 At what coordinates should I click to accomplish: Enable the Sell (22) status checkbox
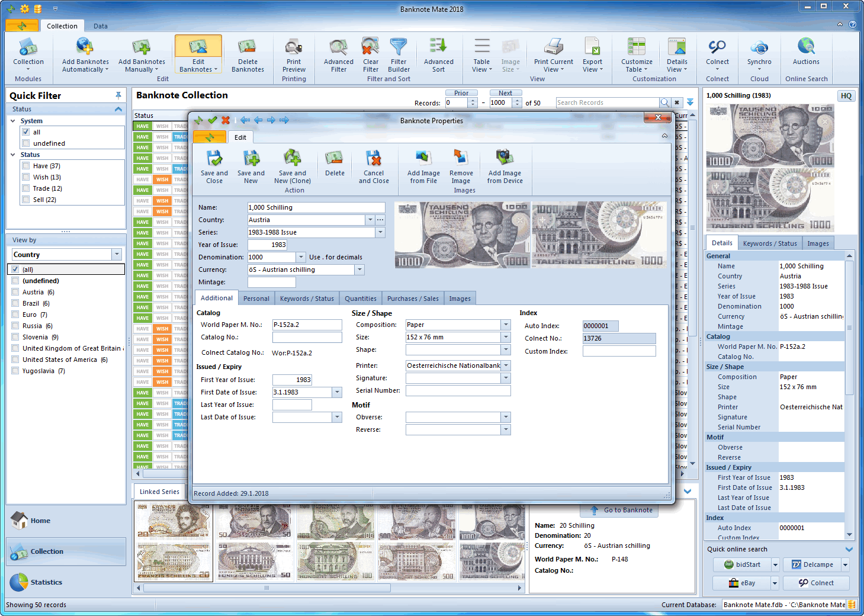click(26, 200)
